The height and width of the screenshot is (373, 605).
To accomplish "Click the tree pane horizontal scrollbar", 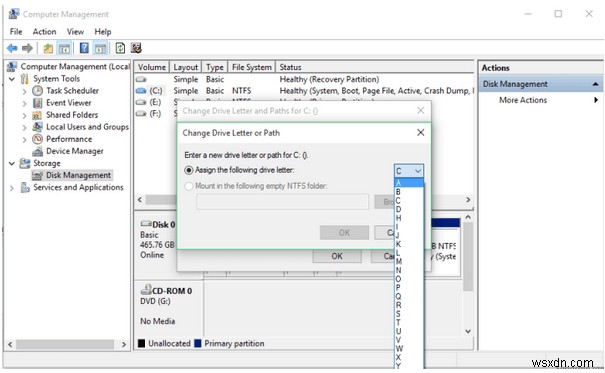I will 65,344.
